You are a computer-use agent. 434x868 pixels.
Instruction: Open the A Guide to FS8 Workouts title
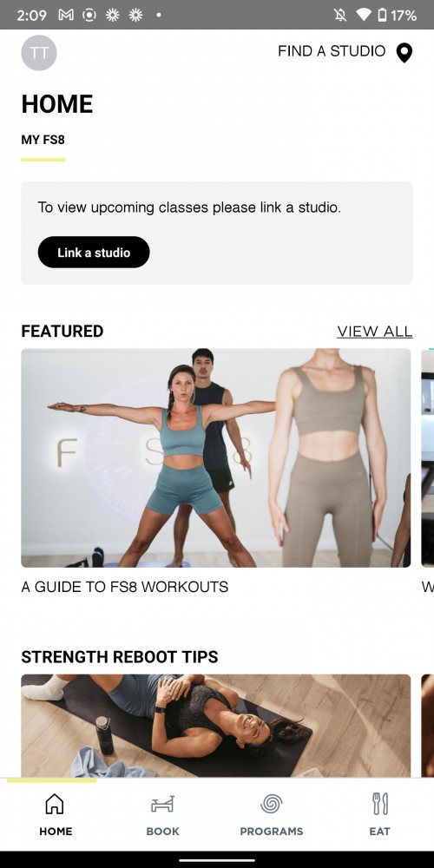[x=124, y=587]
